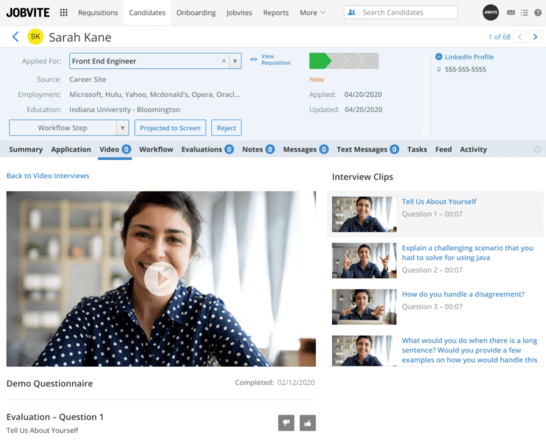Play the interview video
Viewport: 546px width, 445px height.
[161, 279]
